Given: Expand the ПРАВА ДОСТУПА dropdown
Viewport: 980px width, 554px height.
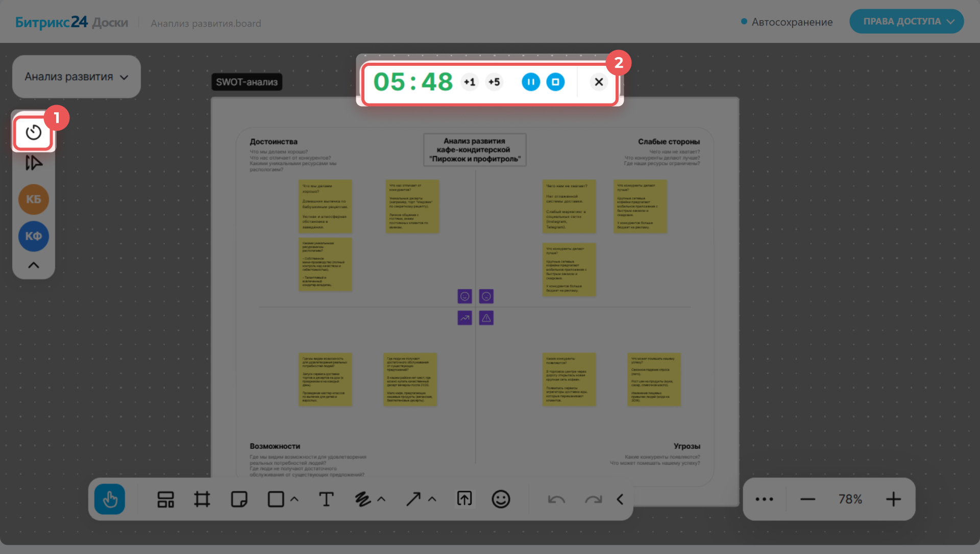Looking at the screenshot, I should pyautogui.click(x=906, y=21).
